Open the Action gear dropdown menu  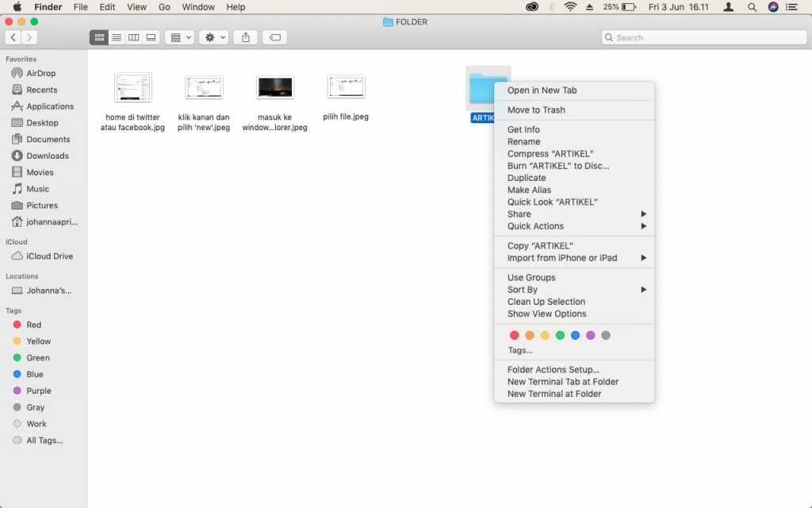click(214, 37)
